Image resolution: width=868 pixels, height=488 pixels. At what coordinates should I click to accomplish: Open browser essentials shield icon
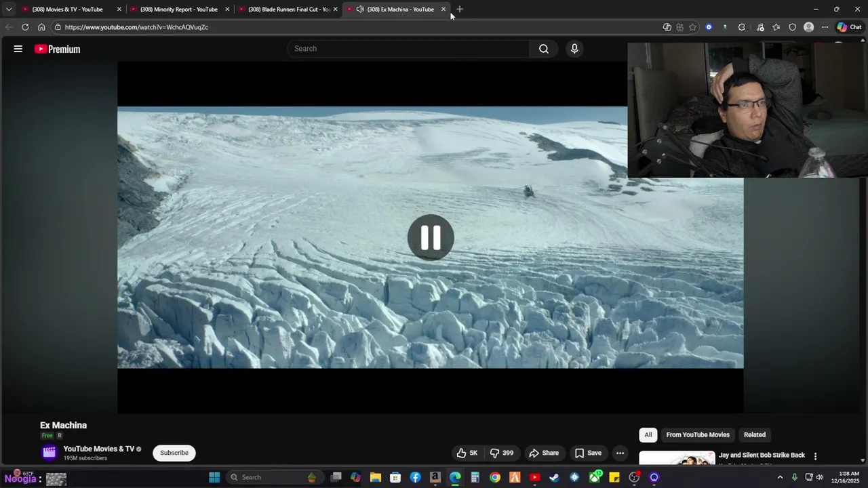point(792,27)
